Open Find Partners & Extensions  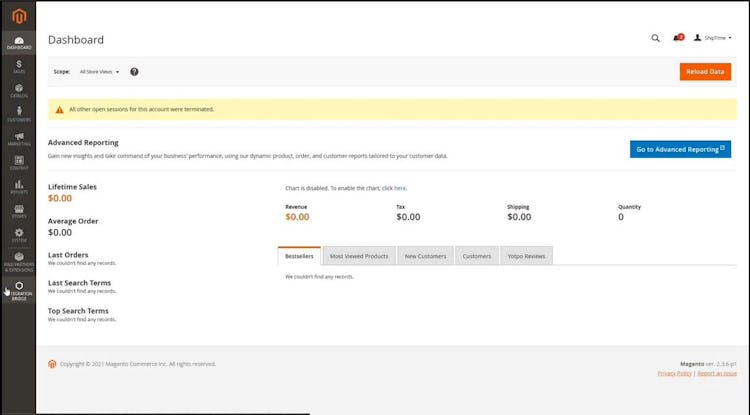pyautogui.click(x=19, y=262)
